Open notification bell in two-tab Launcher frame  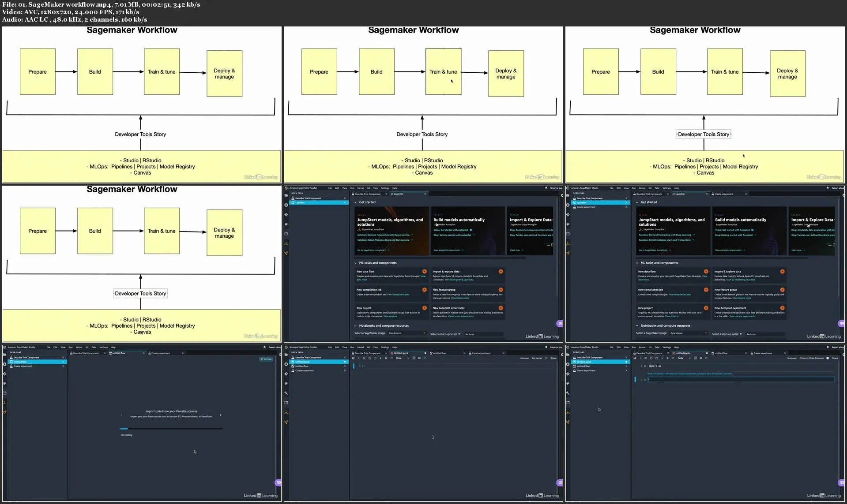(x=546, y=188)
